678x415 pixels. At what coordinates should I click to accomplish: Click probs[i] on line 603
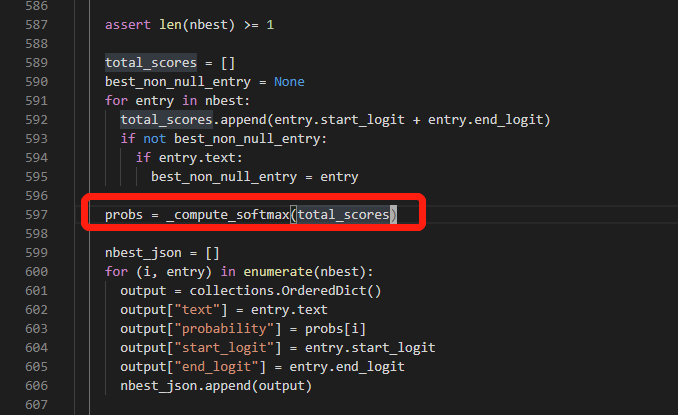pyautogui.click(x=335, y=329)
